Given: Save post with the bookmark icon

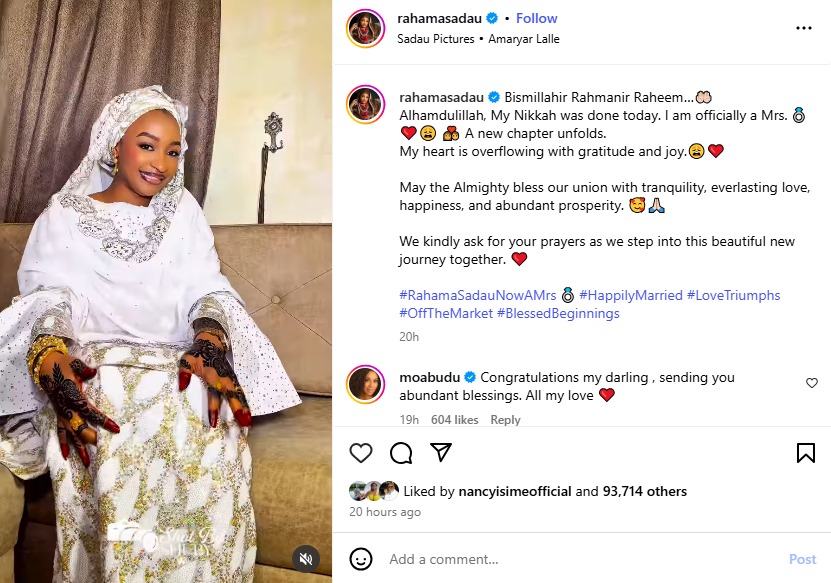Looking at the screenshot, I should coord(805,453).
